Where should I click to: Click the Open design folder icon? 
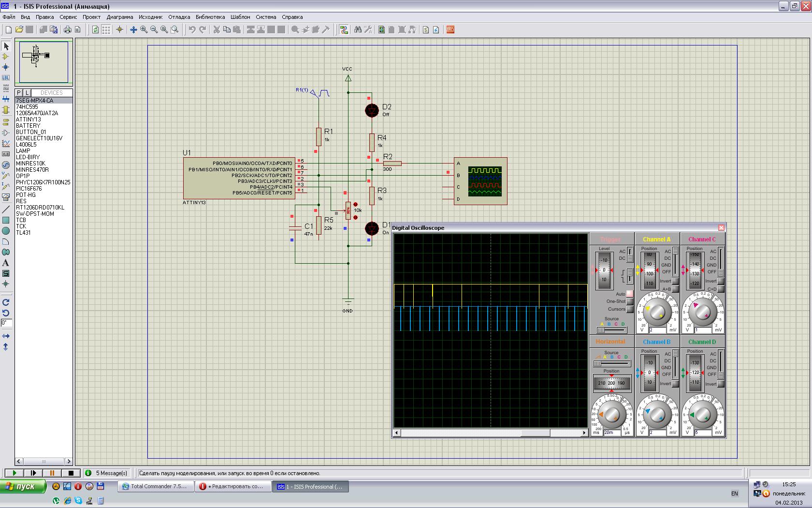[19, 30]
